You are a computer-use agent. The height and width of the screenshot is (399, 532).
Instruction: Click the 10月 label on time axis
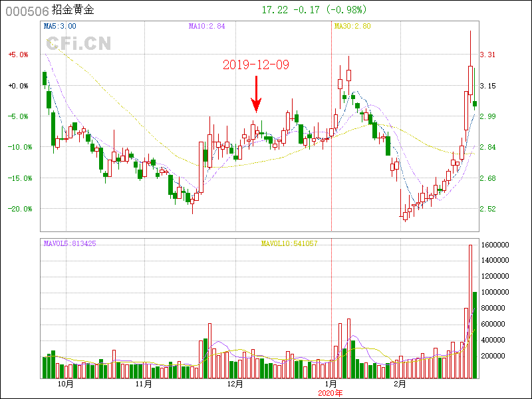tap(66, 384)
